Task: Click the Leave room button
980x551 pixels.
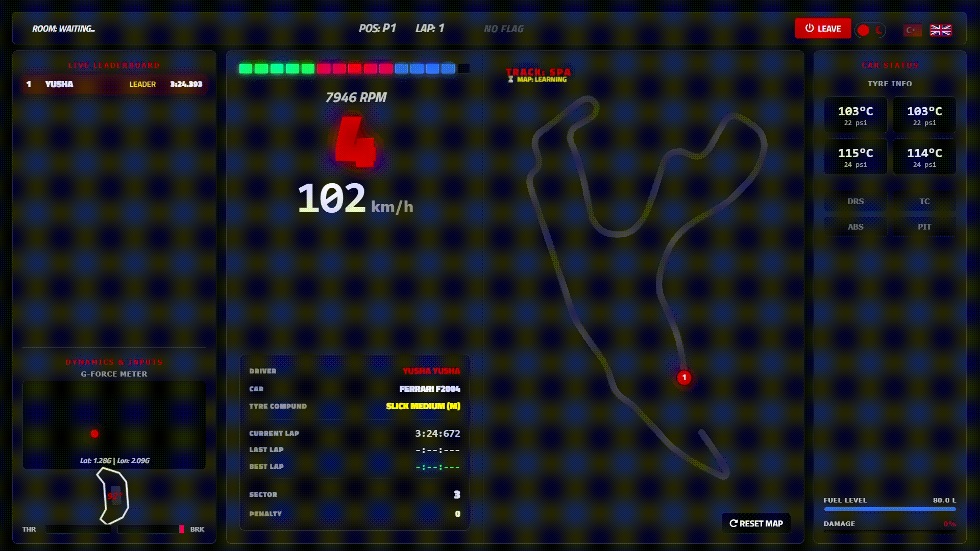Action: [822, 29]
